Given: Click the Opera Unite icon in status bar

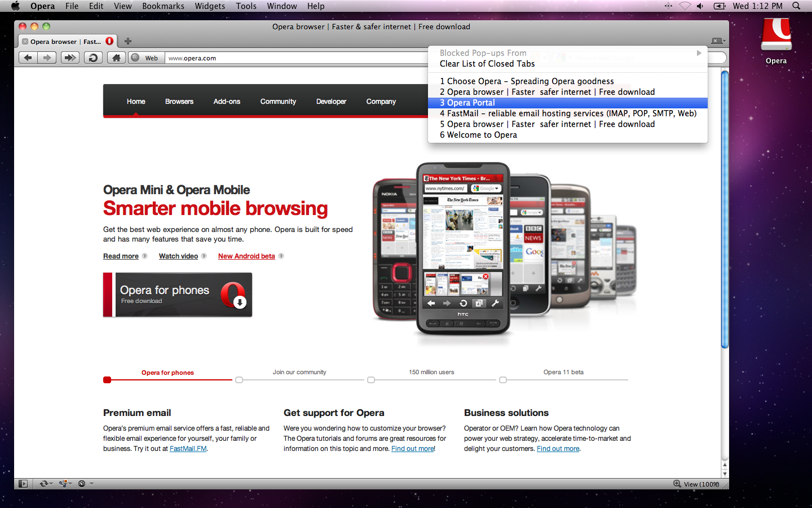Looking at the screenshot, I should click(64, 484).
